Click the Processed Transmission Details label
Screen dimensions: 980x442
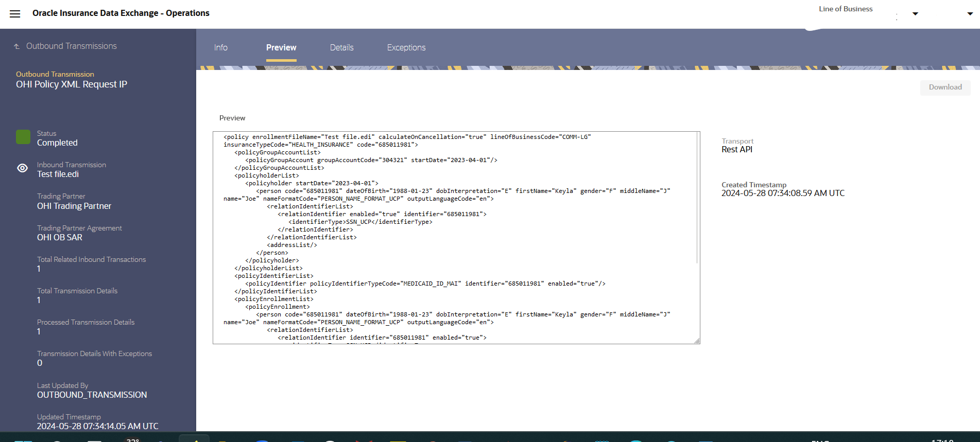85,322
